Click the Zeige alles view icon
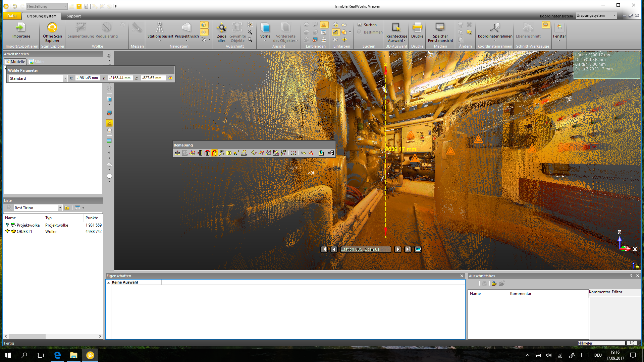The image size is (644, 362). (x=221, y=28)
